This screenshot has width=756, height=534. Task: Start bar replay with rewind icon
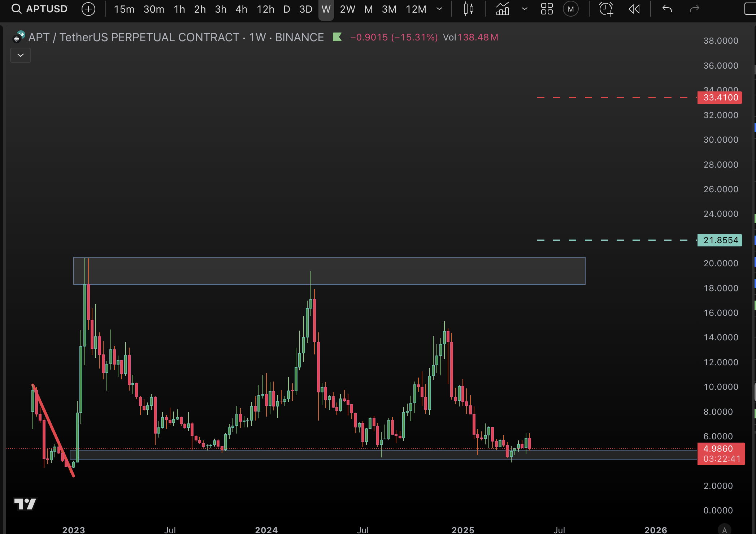(634, 9)
